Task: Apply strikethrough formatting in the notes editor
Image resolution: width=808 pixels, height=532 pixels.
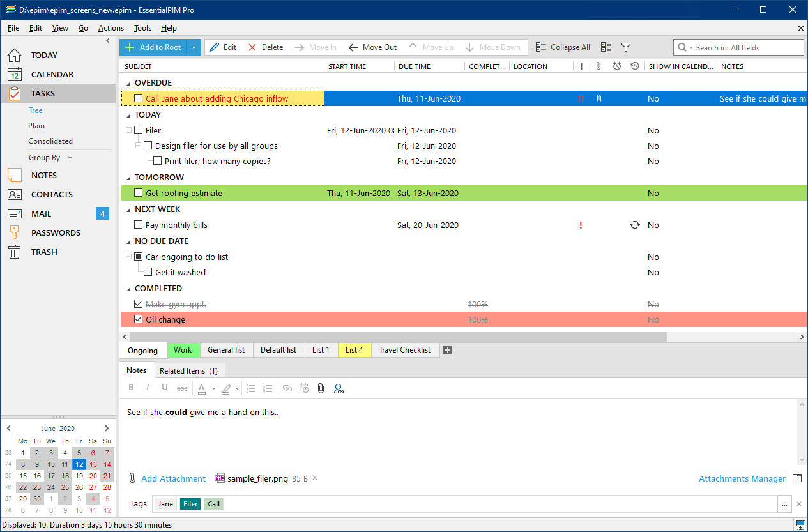Action: [181, 388]
